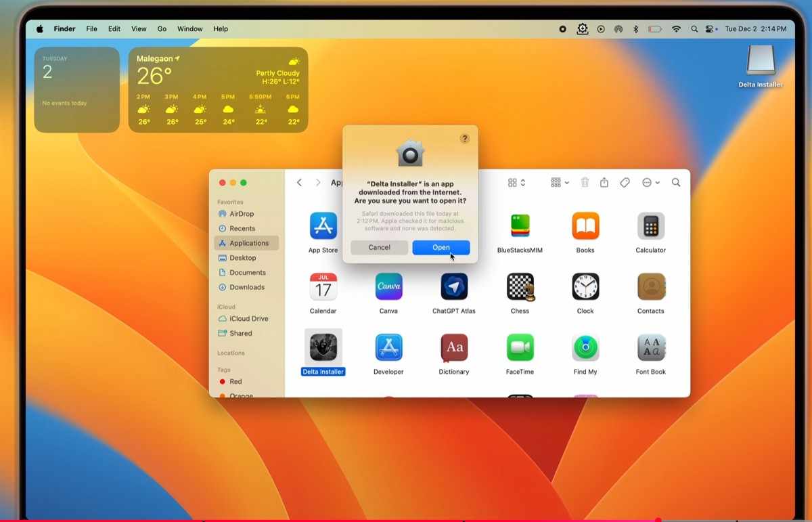Image resolution: width=812 pixels, height=522 pixels.
Task: Open the Help menu
Action: tap(221, 29)
